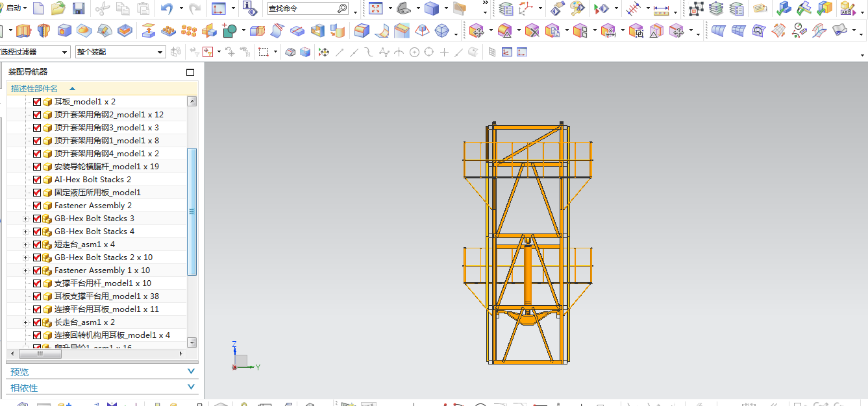Click the navigator vertical scrollbar thumb
This screenshot has width=868, height=406.
192,211
